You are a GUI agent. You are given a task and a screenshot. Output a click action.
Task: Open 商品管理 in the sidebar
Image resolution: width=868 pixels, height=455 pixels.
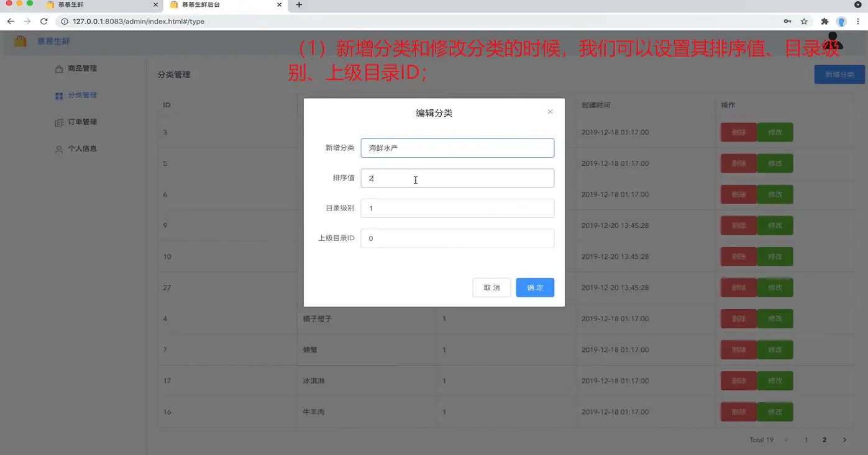(x=76, y=68)
